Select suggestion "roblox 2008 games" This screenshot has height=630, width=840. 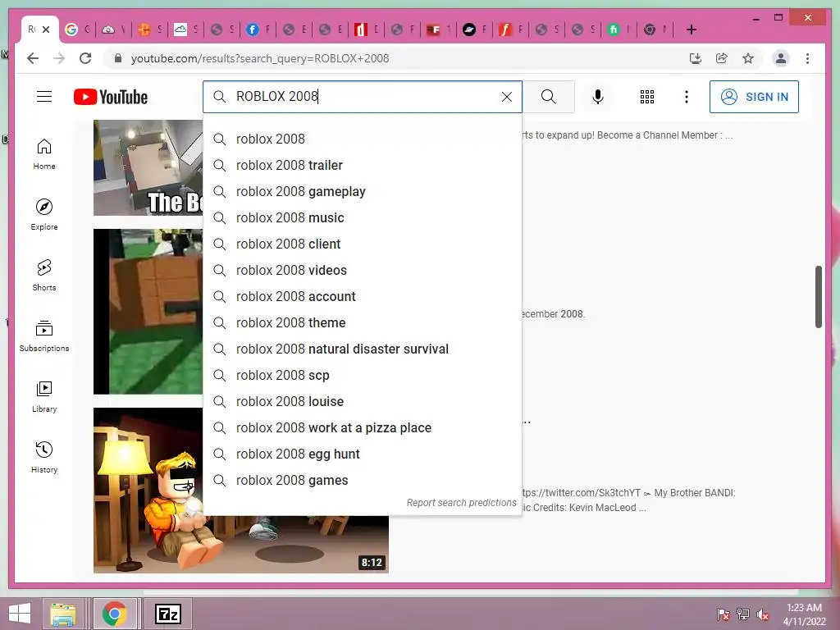363,480
